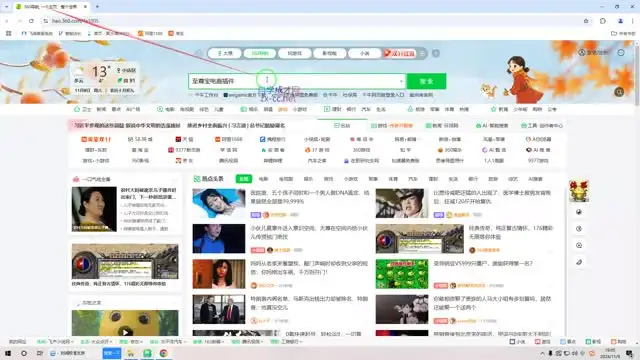The height and width of the screenshot is (360, 640).
Task: Open the 哔哩哔哩 site link
Action: pyautogui.click(x=273, y=160)
